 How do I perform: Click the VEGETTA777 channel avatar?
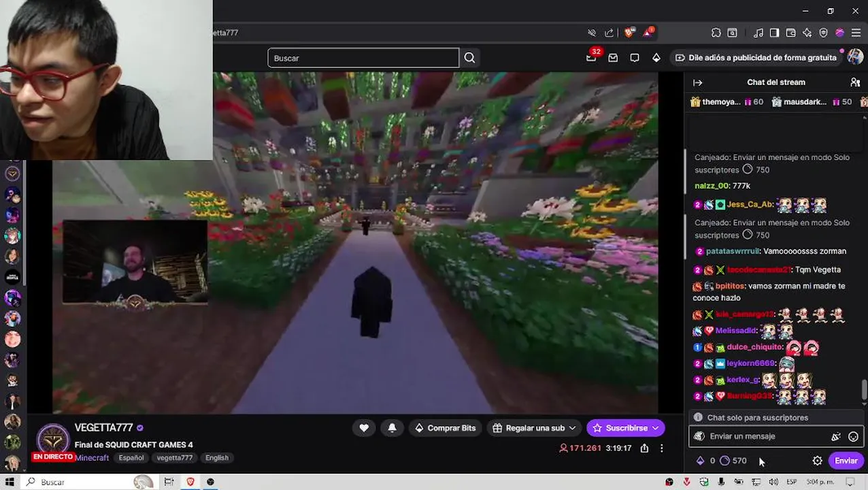[x=52, y=440]
